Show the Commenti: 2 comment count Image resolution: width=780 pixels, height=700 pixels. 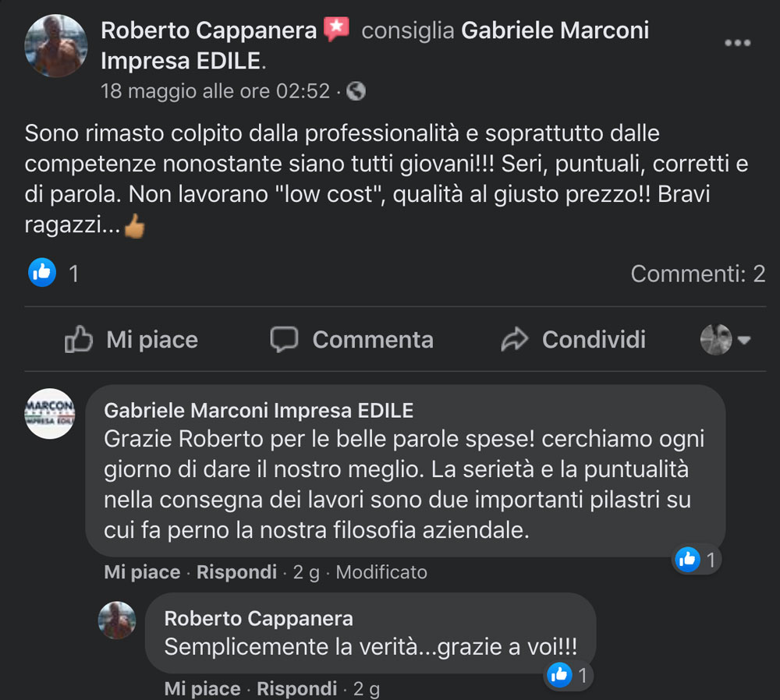click(x=697, y=274)
